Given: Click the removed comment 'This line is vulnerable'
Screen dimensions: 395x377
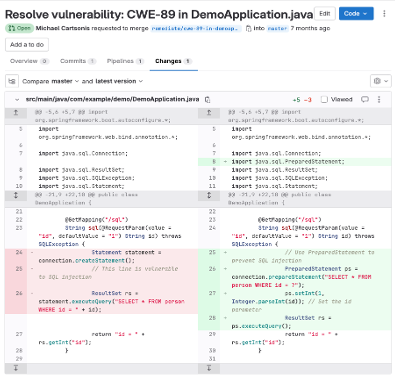Looking at the screenshot, I should click(x=108, y=273).
